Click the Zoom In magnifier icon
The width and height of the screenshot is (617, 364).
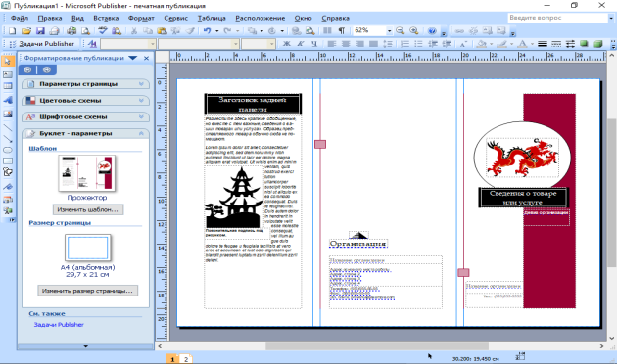coord(414,31)
